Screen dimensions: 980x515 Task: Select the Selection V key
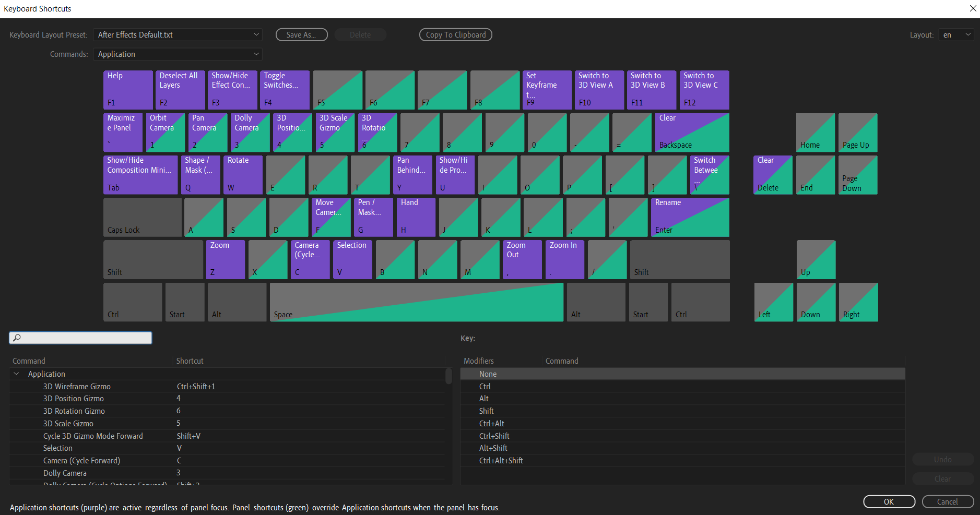pos(352,259)
